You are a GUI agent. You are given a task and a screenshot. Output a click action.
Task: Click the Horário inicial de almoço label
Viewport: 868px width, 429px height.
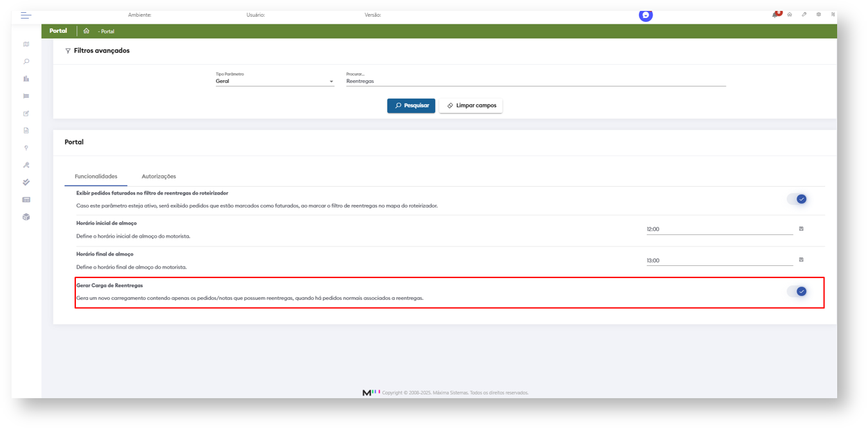[x=107, y=223]
